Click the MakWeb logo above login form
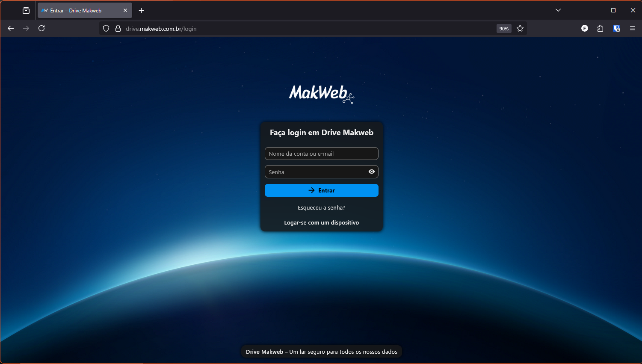This screenshot has width=642, height=364. point(321,94)
